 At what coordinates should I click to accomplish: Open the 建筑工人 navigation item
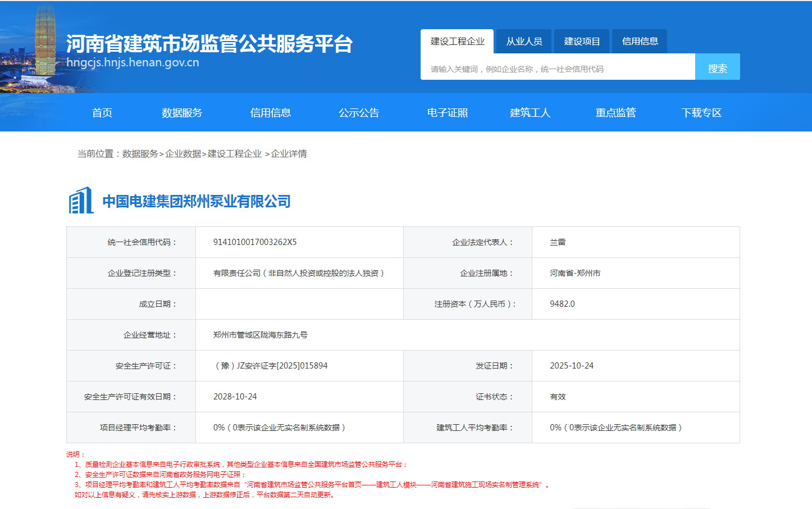[x=530, y=113]
